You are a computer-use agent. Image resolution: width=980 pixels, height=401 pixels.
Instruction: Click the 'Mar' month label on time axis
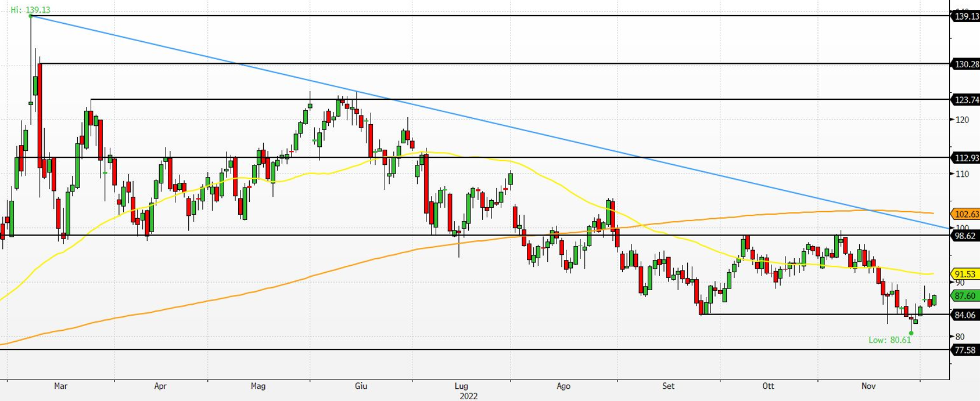pyautogui.click(x=60, y=386)
